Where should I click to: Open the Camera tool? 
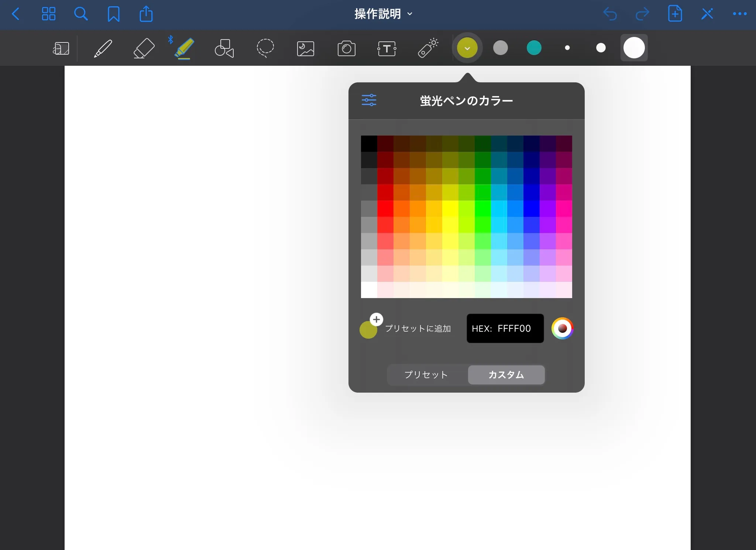346,48
